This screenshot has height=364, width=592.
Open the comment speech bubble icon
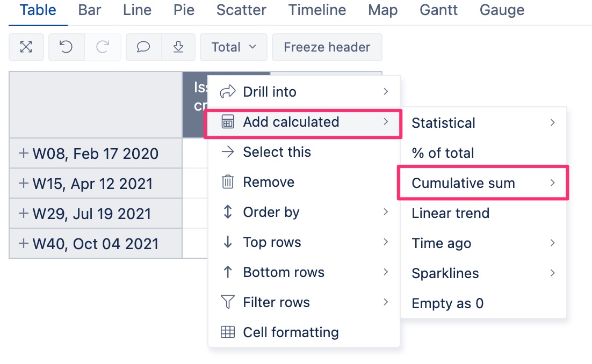[x=143, y=47]
